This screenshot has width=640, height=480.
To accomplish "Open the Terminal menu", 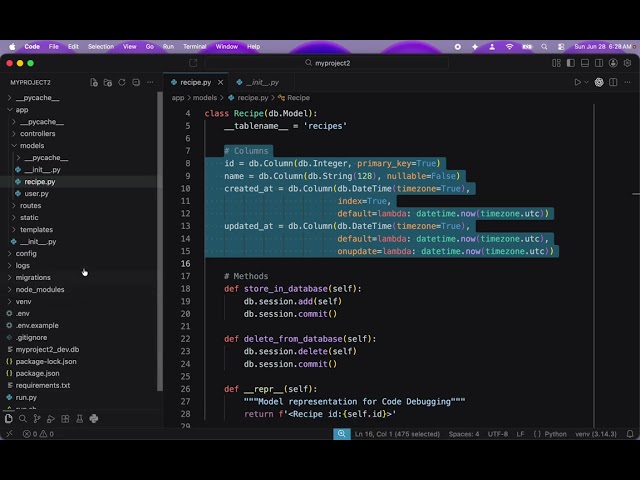I will (x=194, y=47).
